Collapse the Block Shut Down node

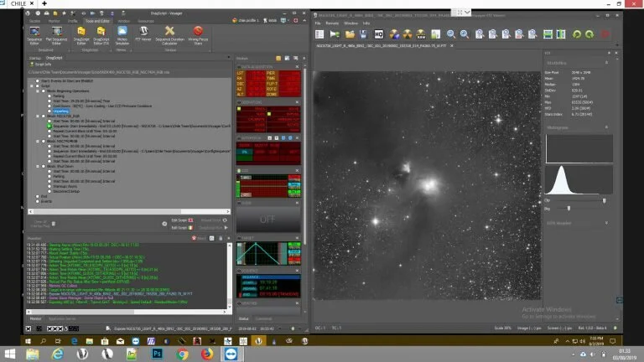(x=38, y=166)
